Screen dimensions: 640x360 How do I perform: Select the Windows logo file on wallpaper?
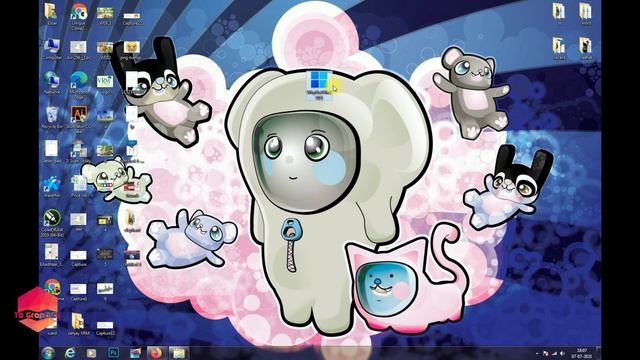coord(319,85)
